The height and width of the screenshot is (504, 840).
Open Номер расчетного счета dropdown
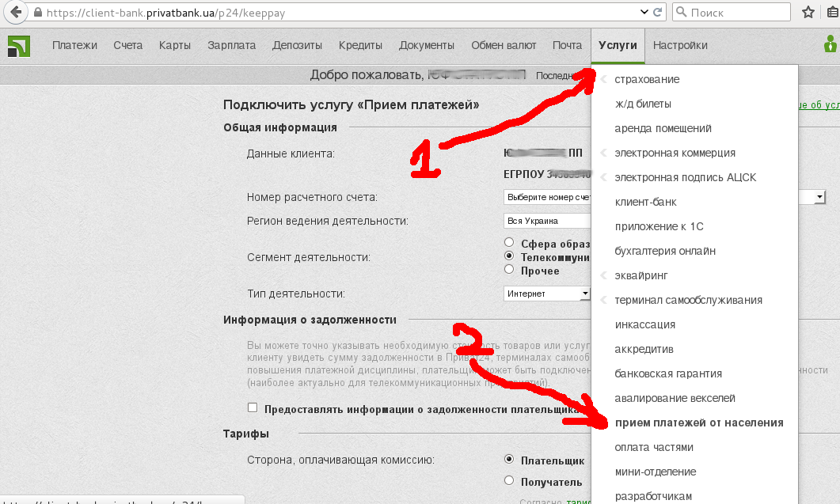point(547,197)
